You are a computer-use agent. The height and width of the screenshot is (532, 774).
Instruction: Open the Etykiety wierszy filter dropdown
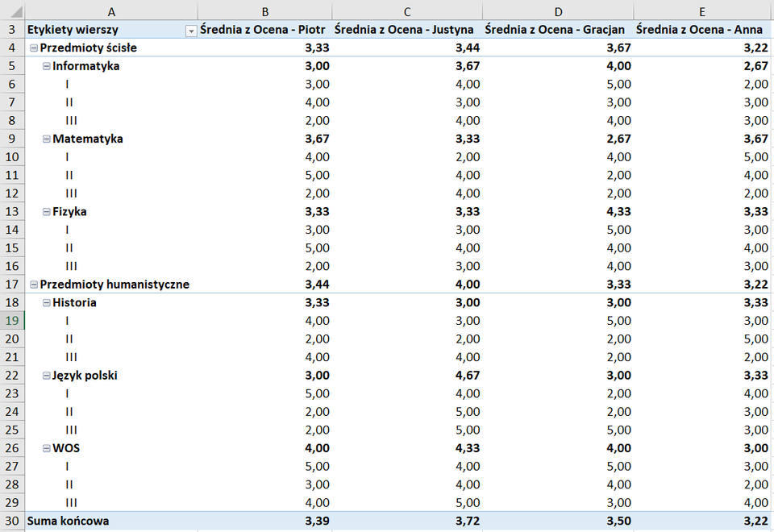[191, 30]
